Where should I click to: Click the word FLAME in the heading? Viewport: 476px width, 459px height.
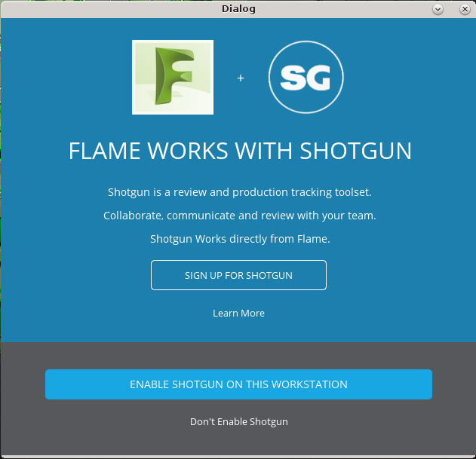click(x=104, y=151)
